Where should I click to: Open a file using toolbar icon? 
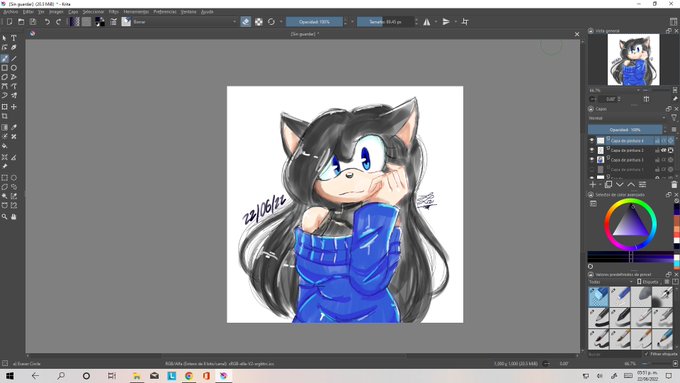[x=21, y=22]
